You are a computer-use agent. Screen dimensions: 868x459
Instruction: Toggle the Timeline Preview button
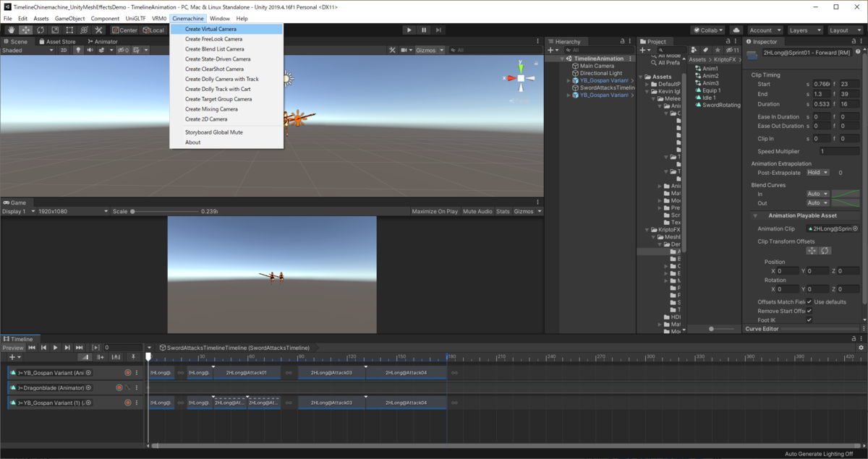pyautogui.click(x=13, y=348)
